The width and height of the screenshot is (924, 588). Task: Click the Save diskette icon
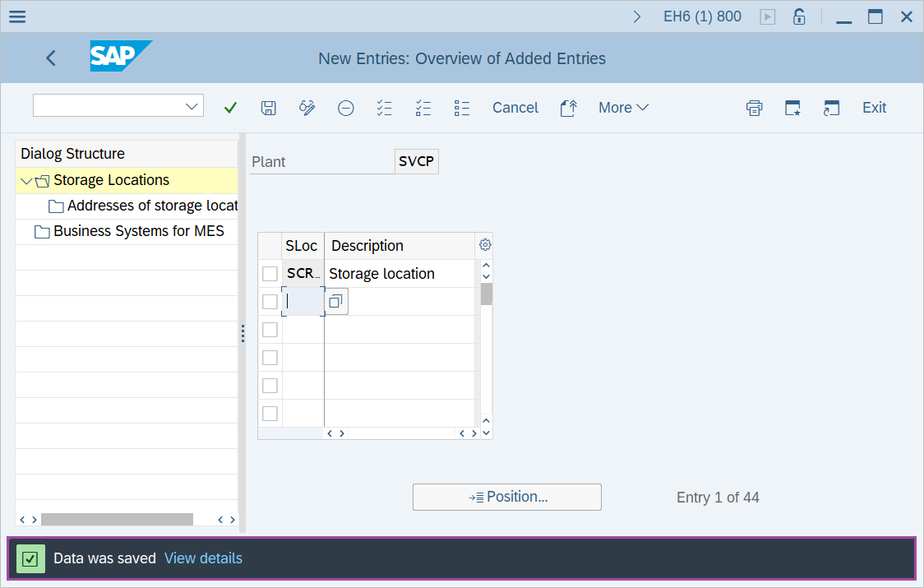268,108
